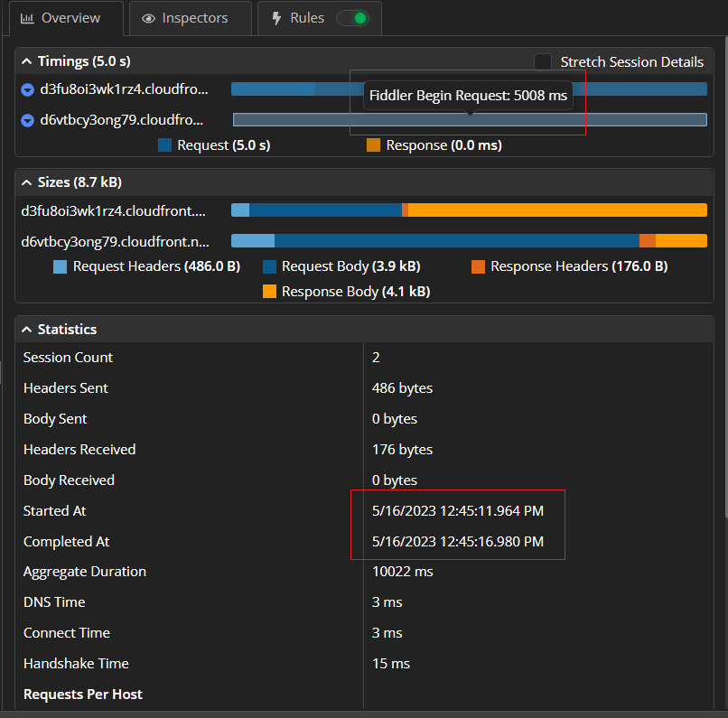Click the Timings (5.0 s) heading

click(84, 61)
